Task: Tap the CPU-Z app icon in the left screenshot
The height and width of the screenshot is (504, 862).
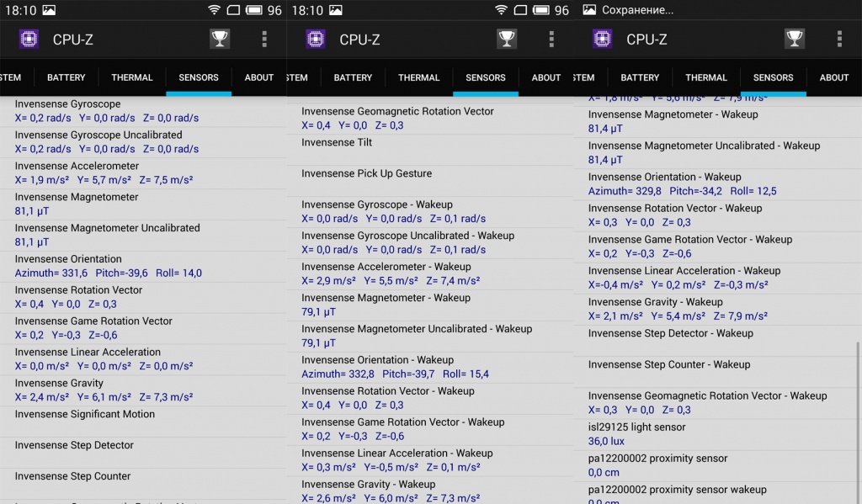Action: click(x=29, y=39)
